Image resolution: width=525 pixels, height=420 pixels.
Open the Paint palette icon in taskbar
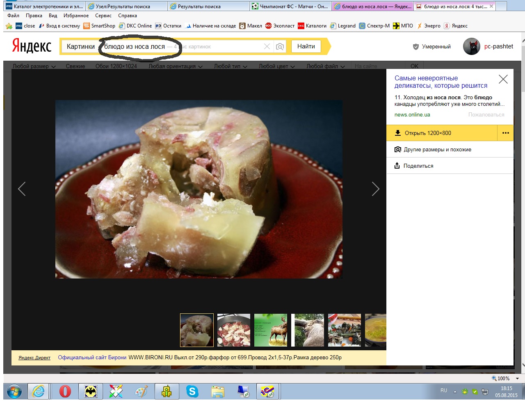(x=141, y=391)
